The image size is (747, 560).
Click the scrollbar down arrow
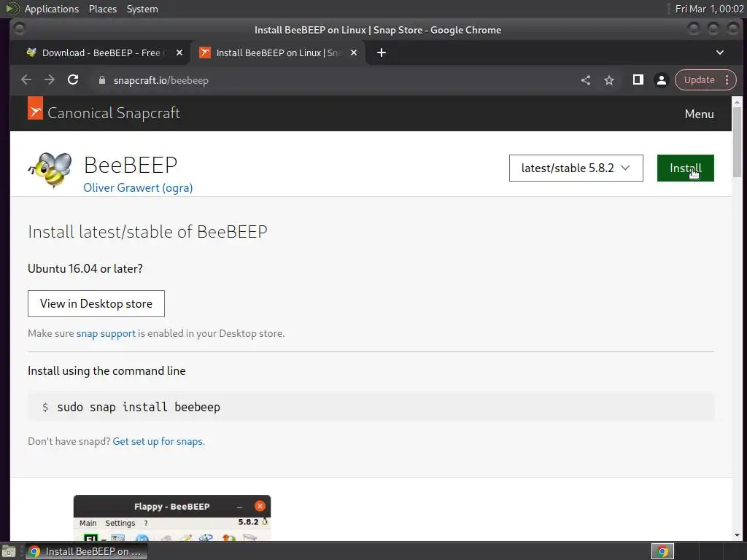[737, 535]
